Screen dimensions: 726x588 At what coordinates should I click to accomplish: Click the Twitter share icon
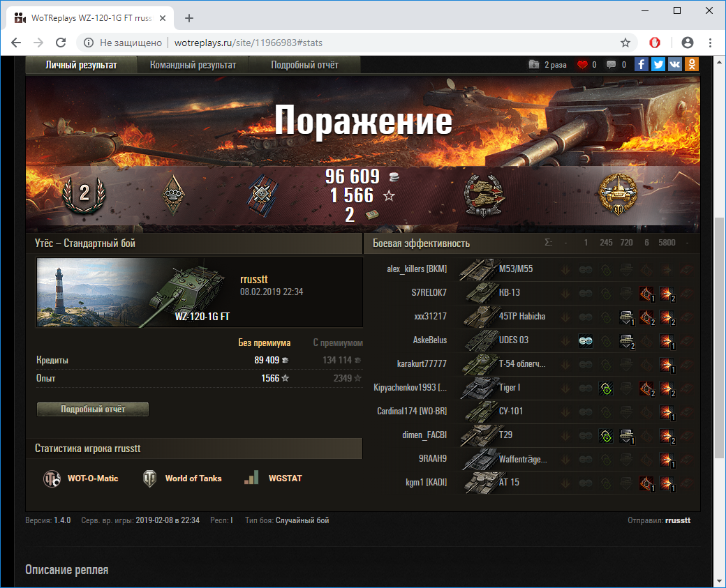click(x=658, y=64)
